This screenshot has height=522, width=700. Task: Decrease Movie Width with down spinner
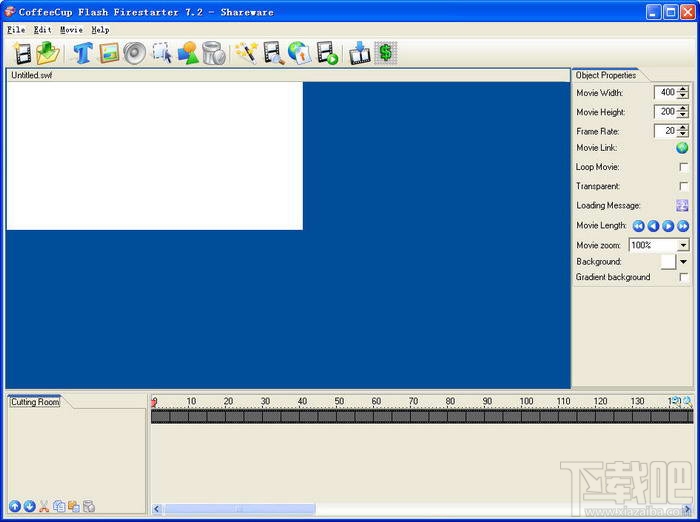coord(683,96)
